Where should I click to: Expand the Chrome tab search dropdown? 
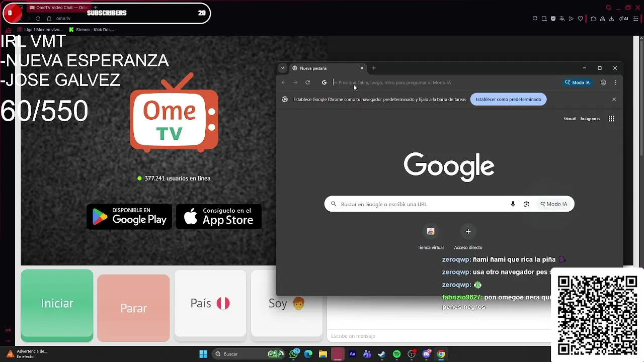click(x=283, y=68)
